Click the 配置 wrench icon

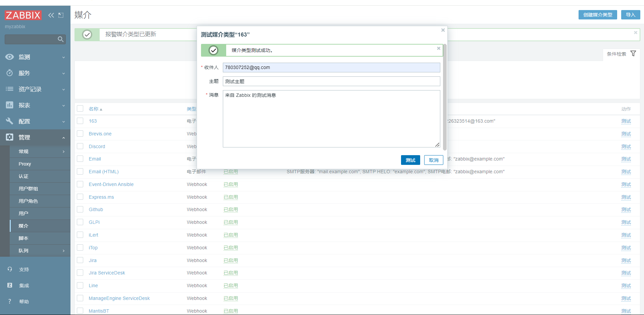pyautogui.click(x=9, y=121)
